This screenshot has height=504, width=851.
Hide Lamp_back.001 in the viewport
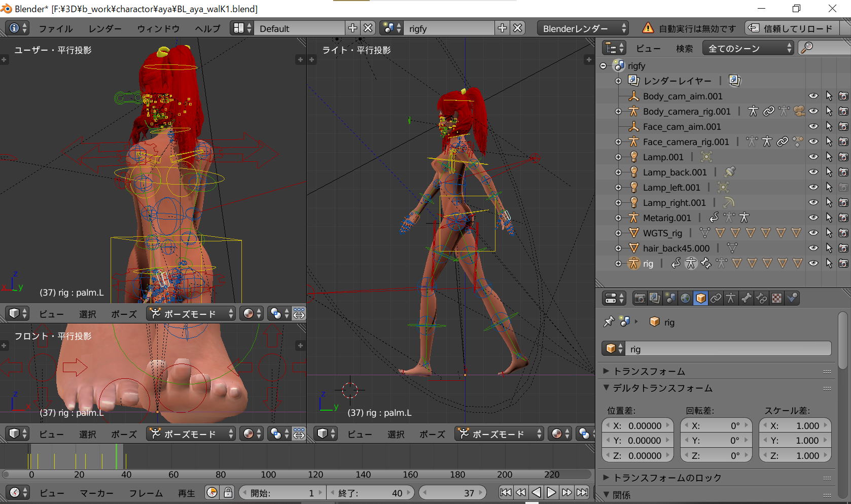(x=813, y=172)
